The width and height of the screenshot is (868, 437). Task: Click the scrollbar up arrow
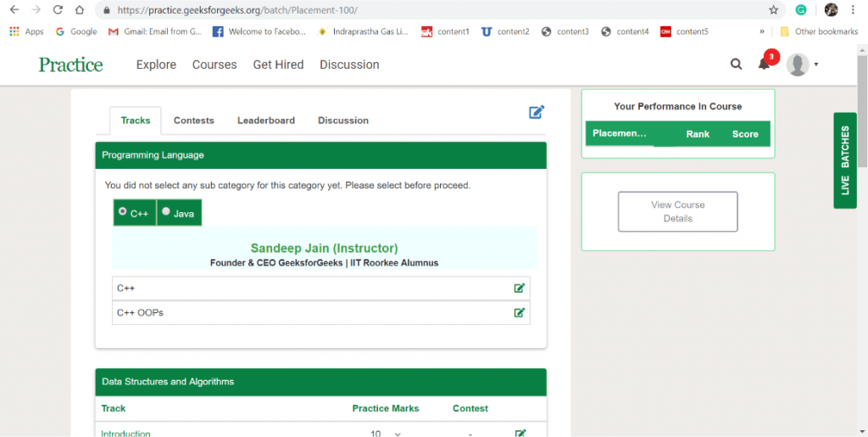862,50
